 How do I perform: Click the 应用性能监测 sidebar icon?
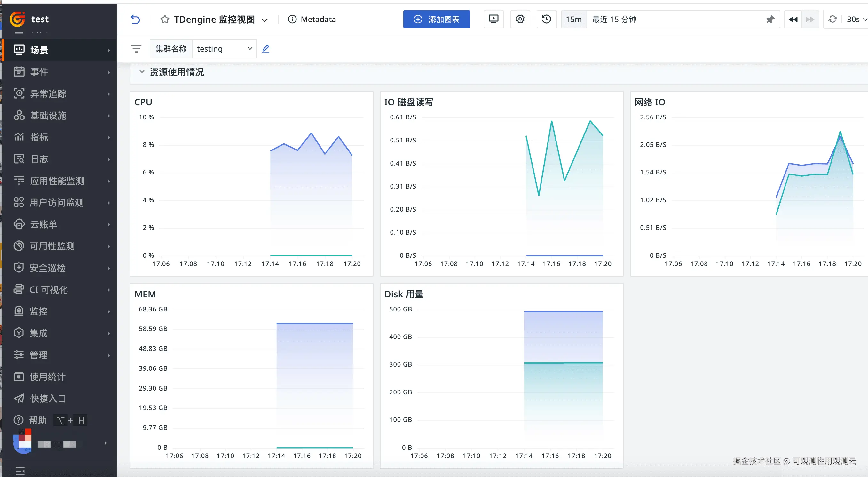click(x=19, y=181)
